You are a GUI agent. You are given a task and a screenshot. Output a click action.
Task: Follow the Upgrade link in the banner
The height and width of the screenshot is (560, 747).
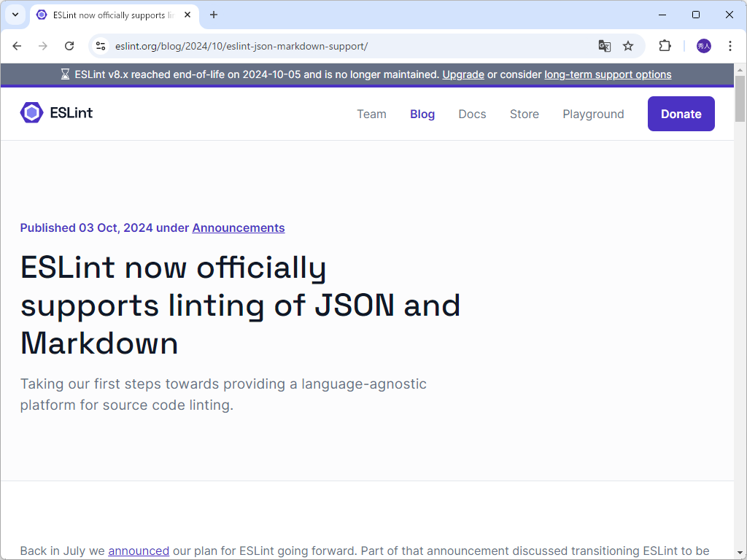[463, 75]
